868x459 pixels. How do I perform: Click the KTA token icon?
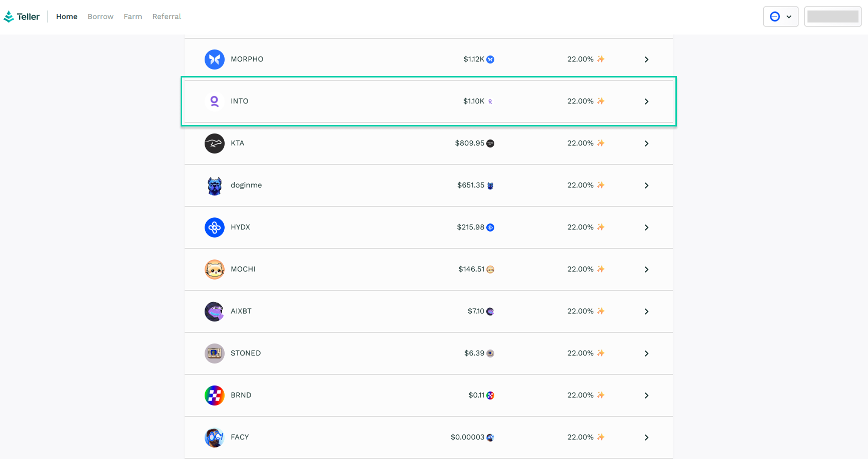214,143
